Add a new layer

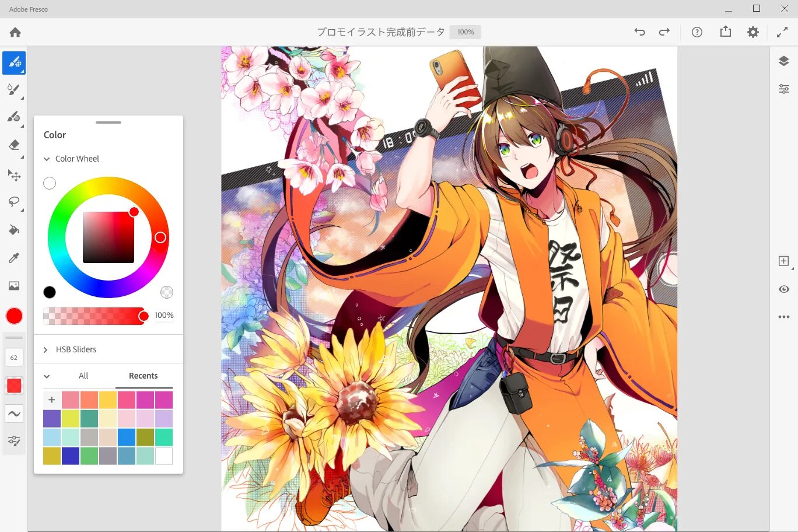coord(784,261)
